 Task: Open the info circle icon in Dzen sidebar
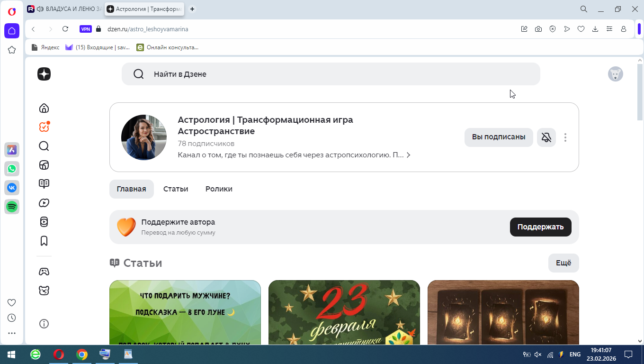coord(44,324)
